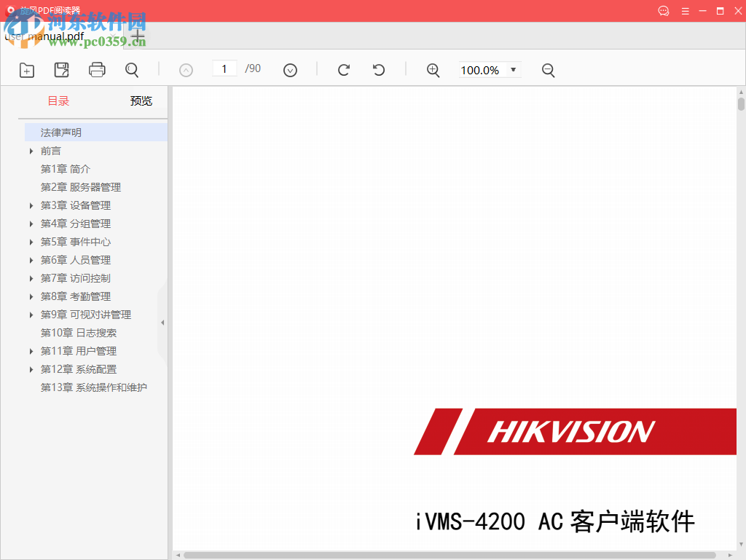Viewport: 746px width, 560px height.
Task: Add a new tab with the plus button
Action: point(138,36)
